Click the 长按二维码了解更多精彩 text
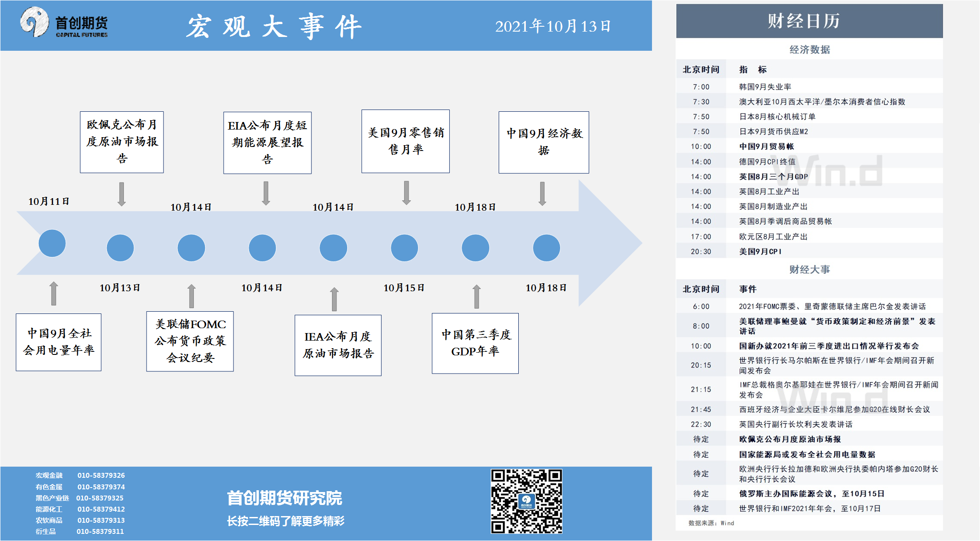The image size is (980, 541). 286,521
